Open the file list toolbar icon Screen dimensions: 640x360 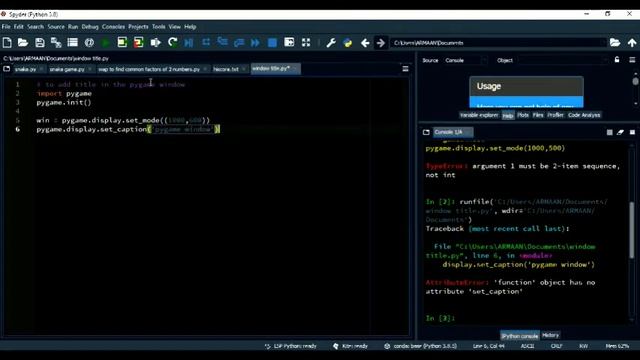click(73, 42)
